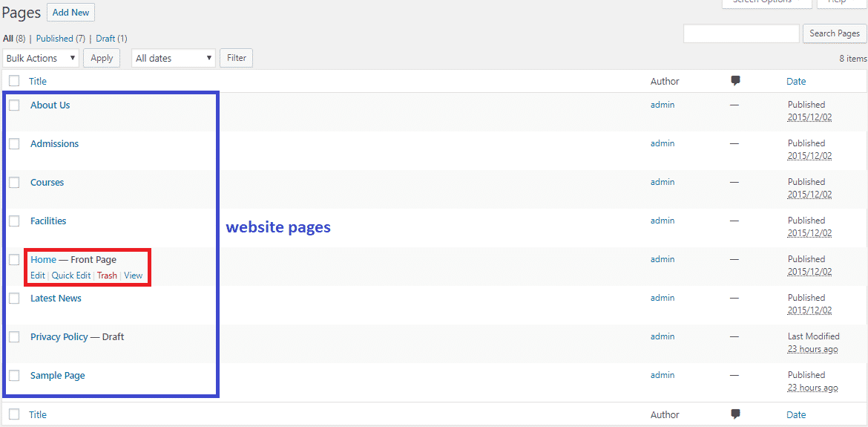The width and height of the screenshot is (868, 427).
Task: Click the admin author link in the Home row
Action: coord(662,258)
